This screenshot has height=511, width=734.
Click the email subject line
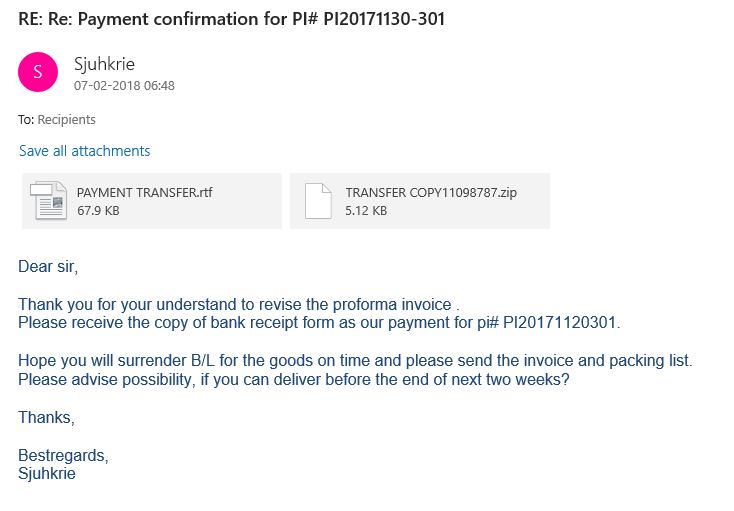pyautogui.click(x=231, y=19)
